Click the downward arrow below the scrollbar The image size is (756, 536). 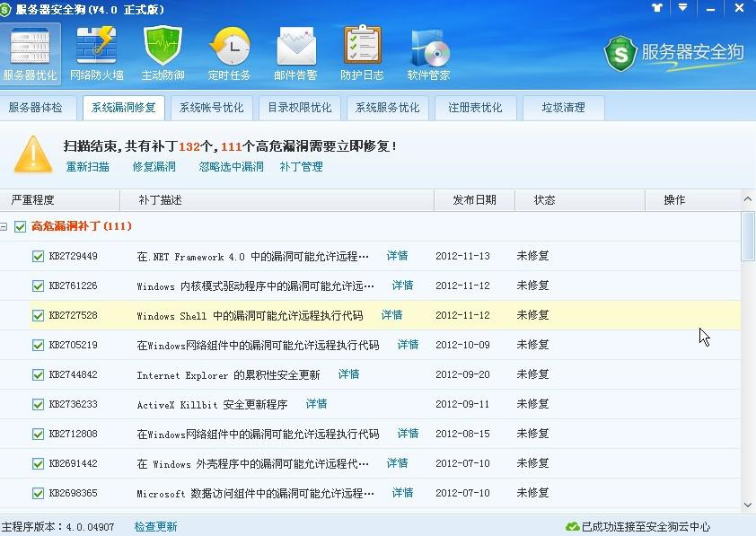pyautogui.click(x=746, y=505)
